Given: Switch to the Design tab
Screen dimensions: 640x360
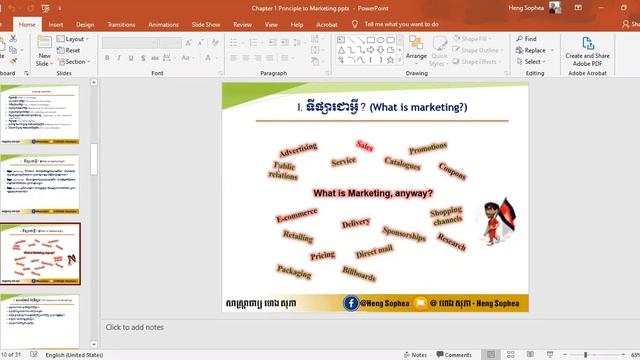Looking at the screenshot, I should [x=85, y=24].
